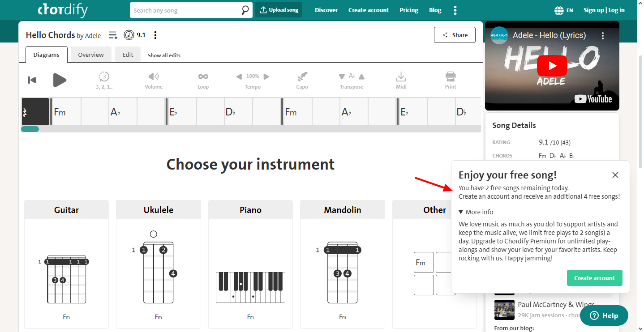This screenshot has height=332, width=644.
Task: Open the Midi download icon
Action: coord(401,77)
